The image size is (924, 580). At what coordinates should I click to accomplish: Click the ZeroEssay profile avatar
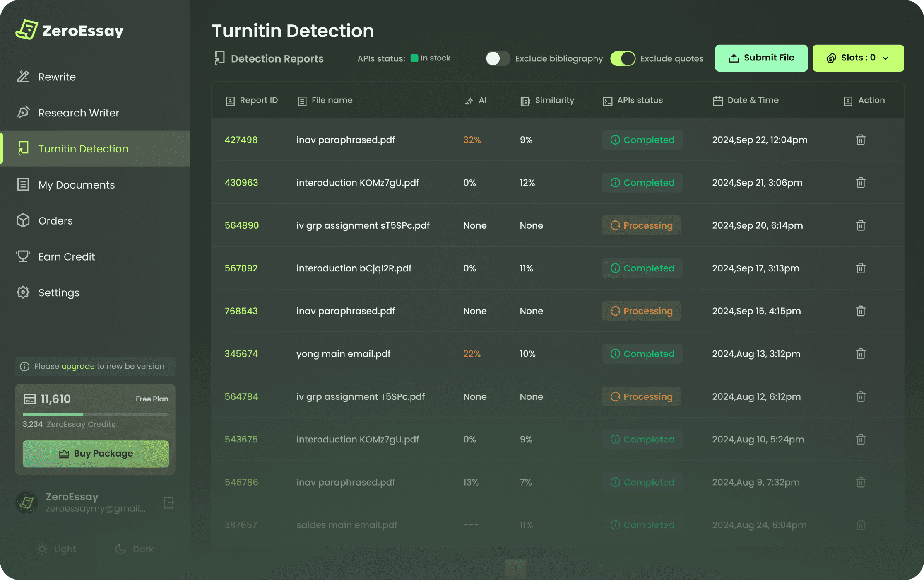point(27,503)
